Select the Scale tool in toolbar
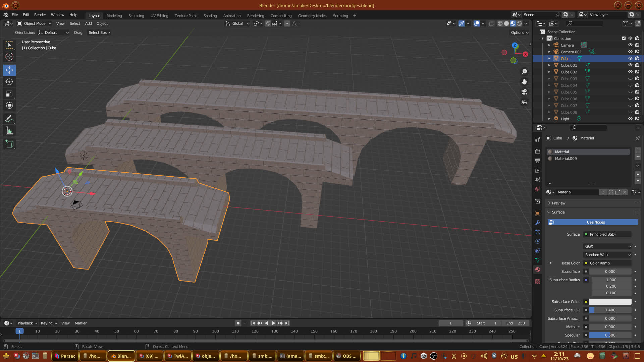 9,94
